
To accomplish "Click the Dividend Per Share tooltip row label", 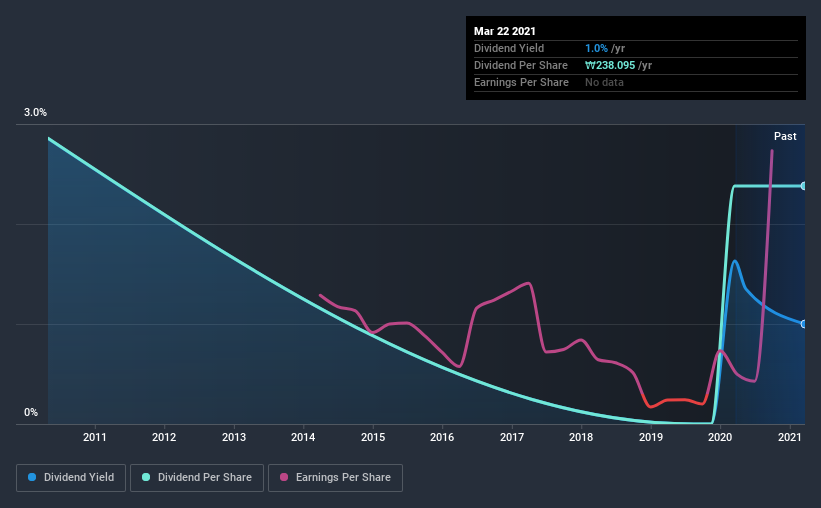I will pos(520,65).
